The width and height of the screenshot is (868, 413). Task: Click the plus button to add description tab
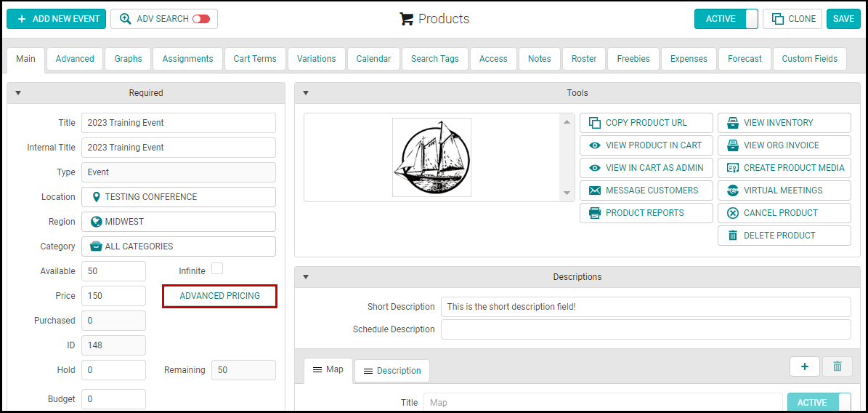click(804, 366)
